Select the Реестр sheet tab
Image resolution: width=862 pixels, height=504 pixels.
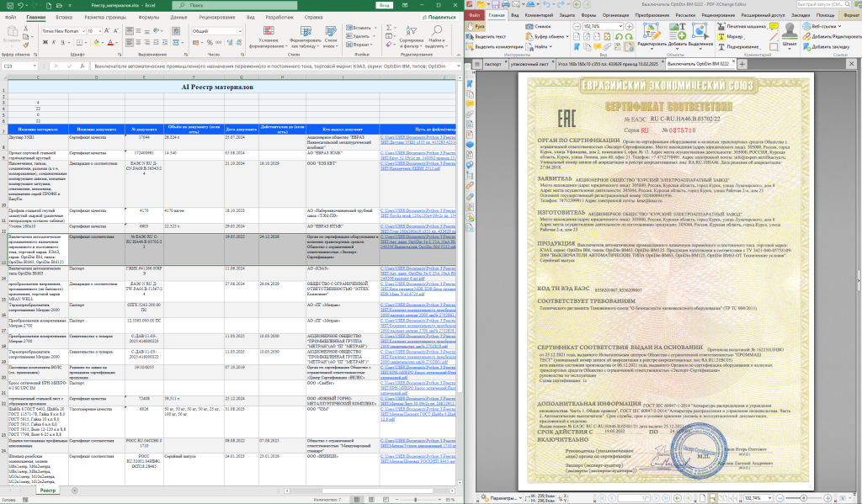48,491
